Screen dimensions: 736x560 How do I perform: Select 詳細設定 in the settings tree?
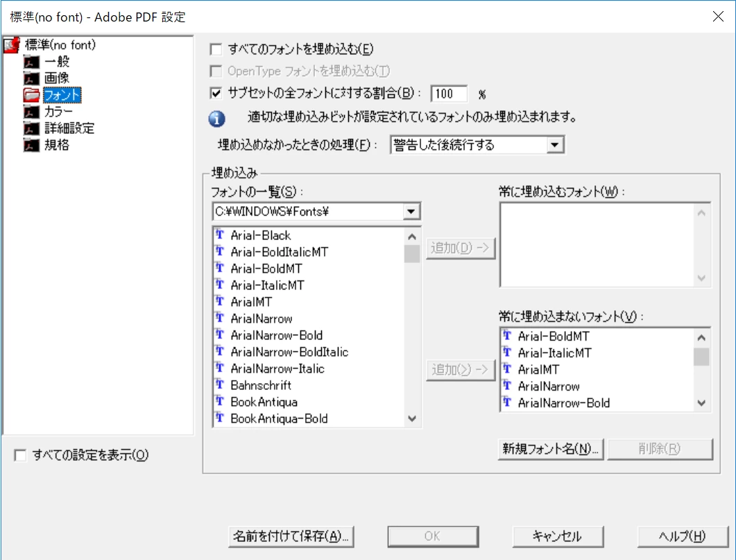[x=69, y=128]
